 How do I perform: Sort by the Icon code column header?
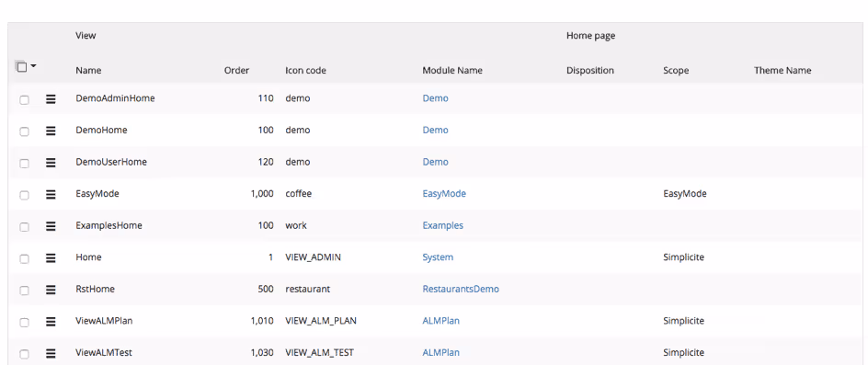point(305,71)
